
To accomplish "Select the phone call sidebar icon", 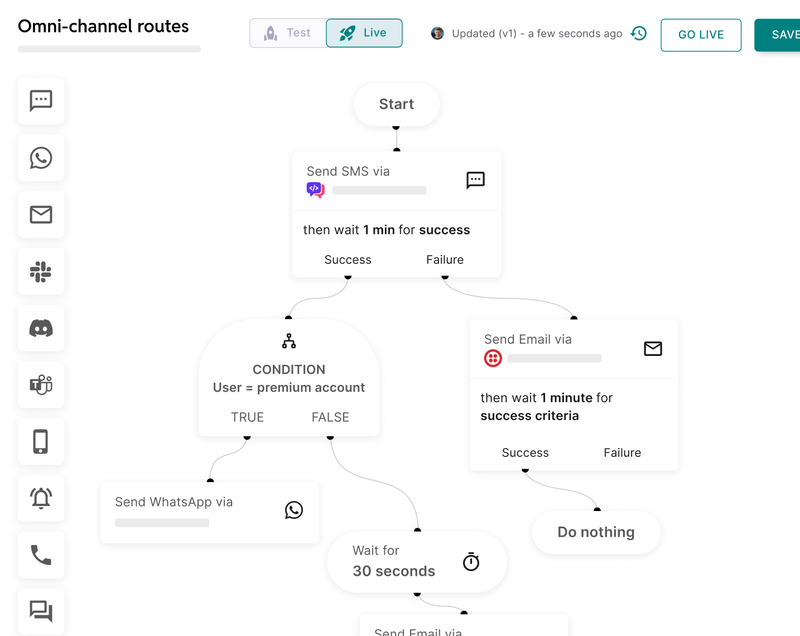I will point(41,555).
